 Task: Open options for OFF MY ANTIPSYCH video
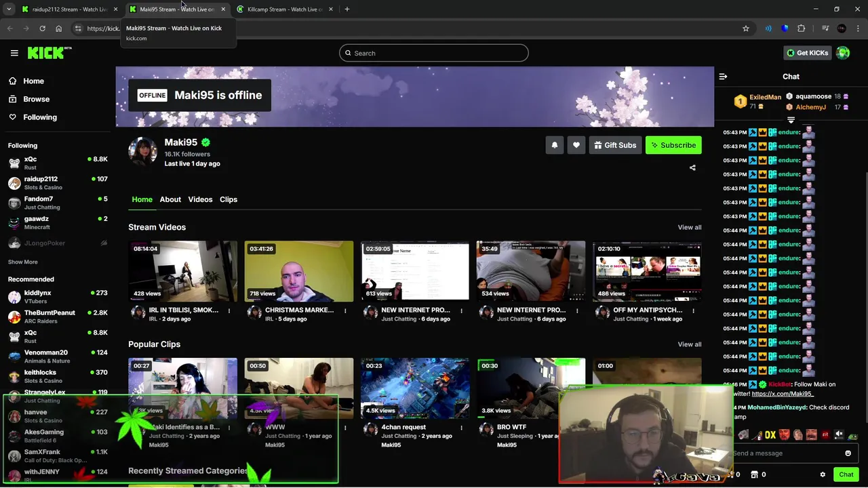tap(693, 310)
